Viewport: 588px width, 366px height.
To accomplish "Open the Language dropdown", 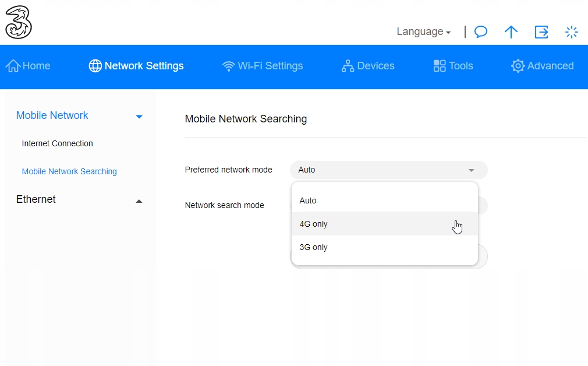I will pyautogui.click(x=423, y=32).
